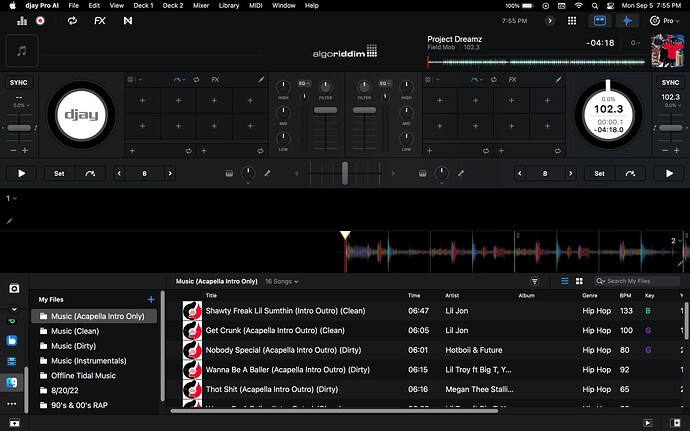Open the MIDI menu
Screen dimensions: 690x431
(x=256, y=6)
